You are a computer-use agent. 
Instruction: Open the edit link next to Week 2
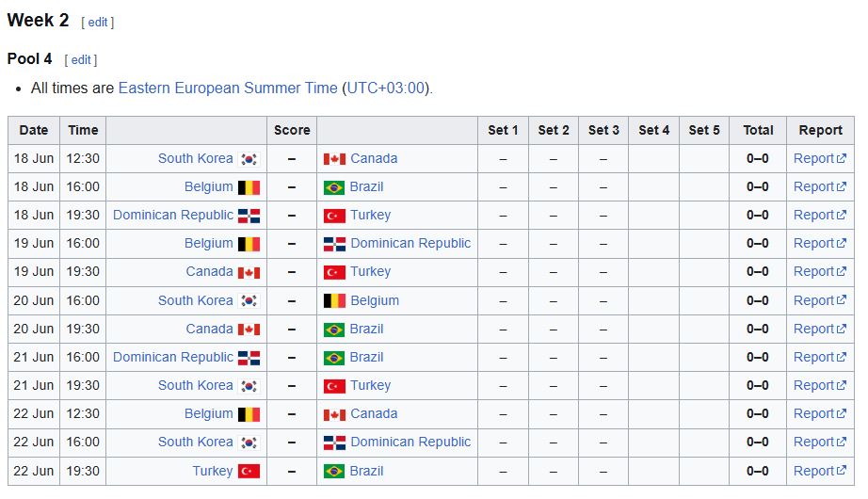point(97,23)
